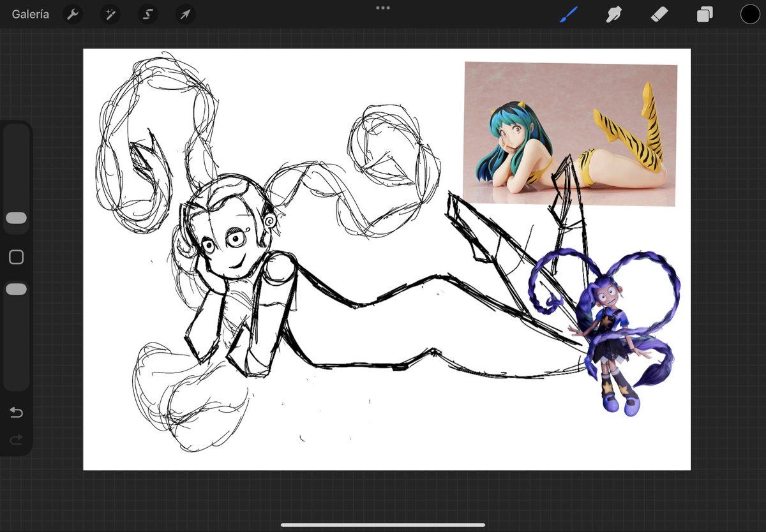Activate the Transform arrow tool
The image size is (766, 532).
185,14
